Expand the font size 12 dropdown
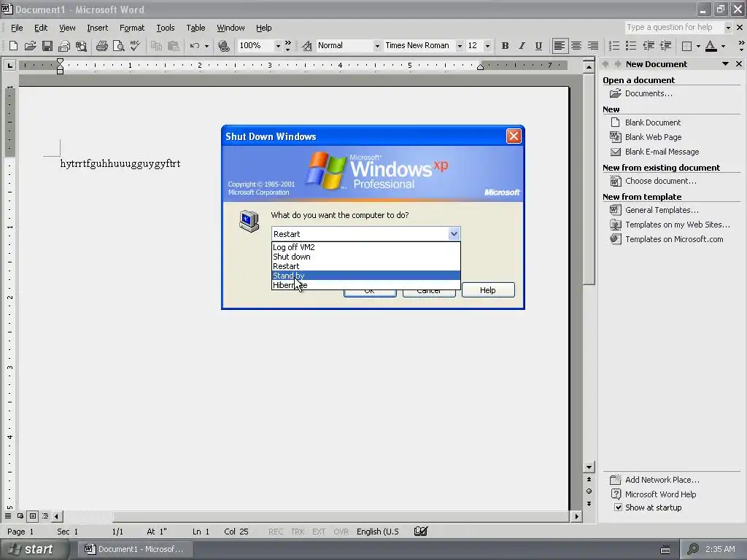This screenshot has width=747, height=560. (x=487, y=46)
